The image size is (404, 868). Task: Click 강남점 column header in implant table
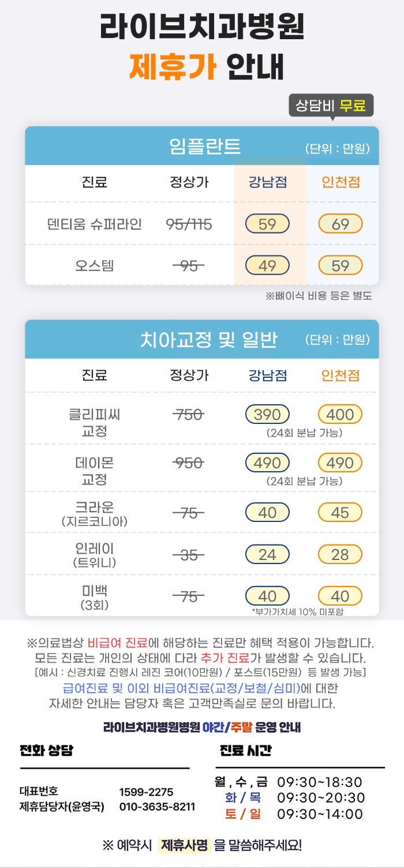[x=268, y=182]
